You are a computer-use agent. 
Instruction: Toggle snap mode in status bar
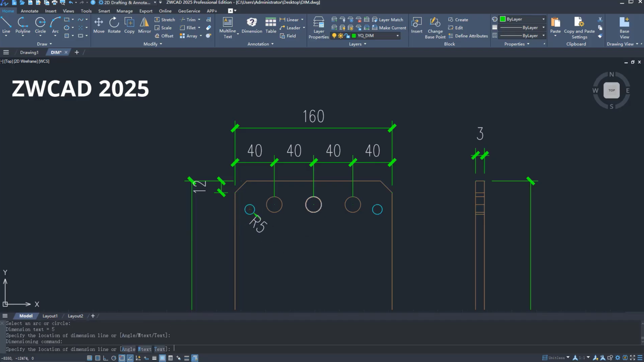pos(90,358)
